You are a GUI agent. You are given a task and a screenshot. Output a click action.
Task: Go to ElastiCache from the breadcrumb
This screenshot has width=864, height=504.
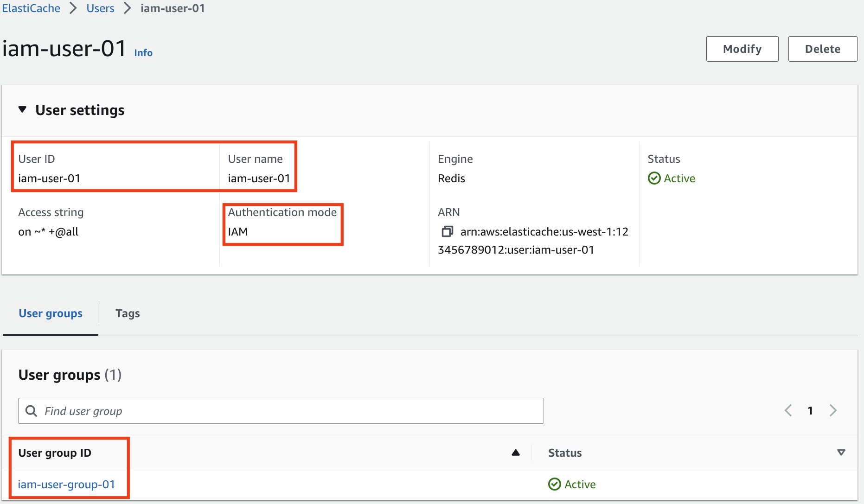point(31,8)
